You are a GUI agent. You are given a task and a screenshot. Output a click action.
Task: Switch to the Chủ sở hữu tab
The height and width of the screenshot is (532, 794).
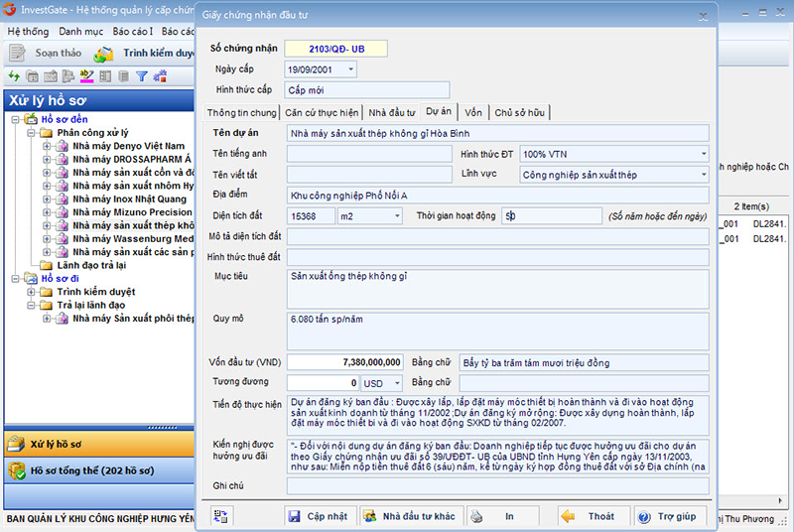(519, 112)
